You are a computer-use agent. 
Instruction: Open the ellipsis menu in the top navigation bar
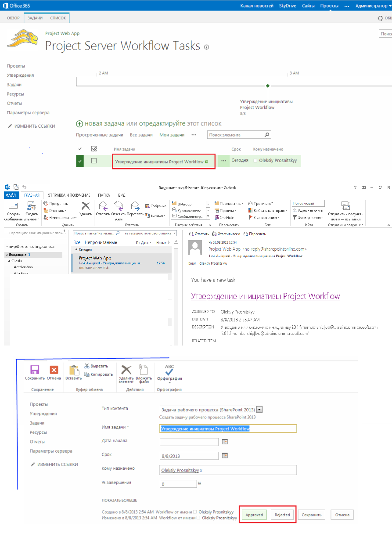tap(347, 6)
